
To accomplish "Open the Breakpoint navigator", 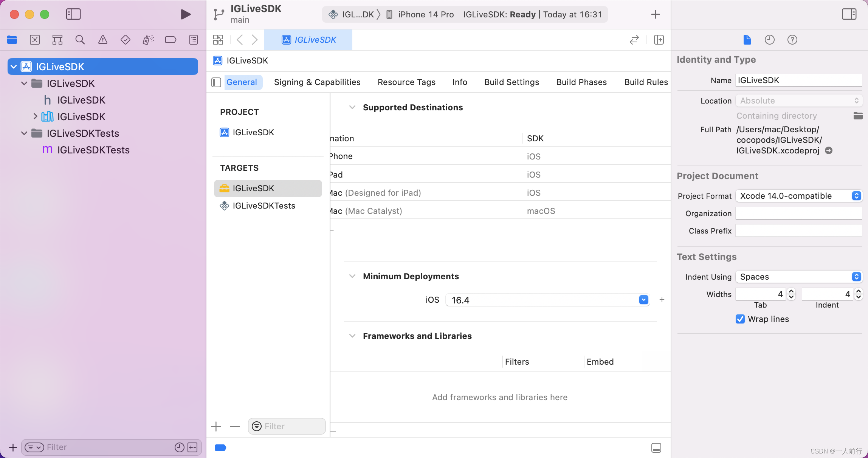I will coord(171,40).
